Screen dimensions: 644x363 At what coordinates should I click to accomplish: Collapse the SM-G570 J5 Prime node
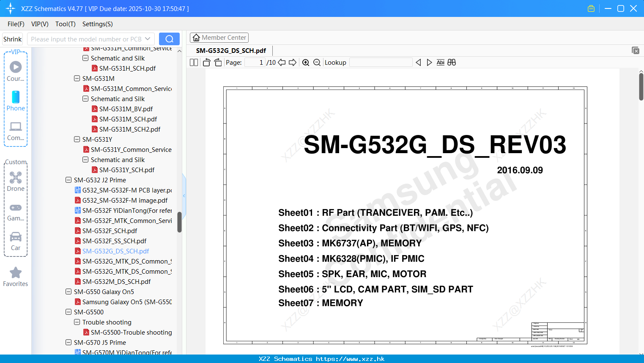point(69,342)
